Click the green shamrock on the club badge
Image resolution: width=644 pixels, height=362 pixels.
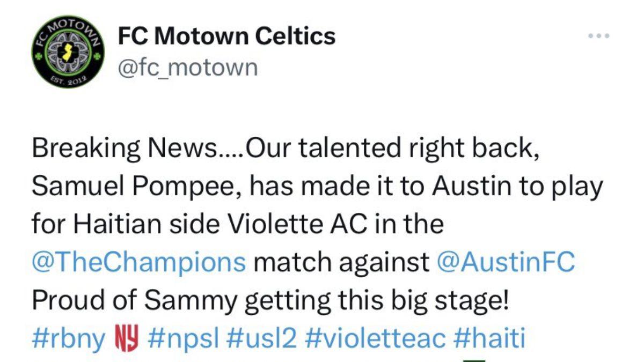coord(38,56)
